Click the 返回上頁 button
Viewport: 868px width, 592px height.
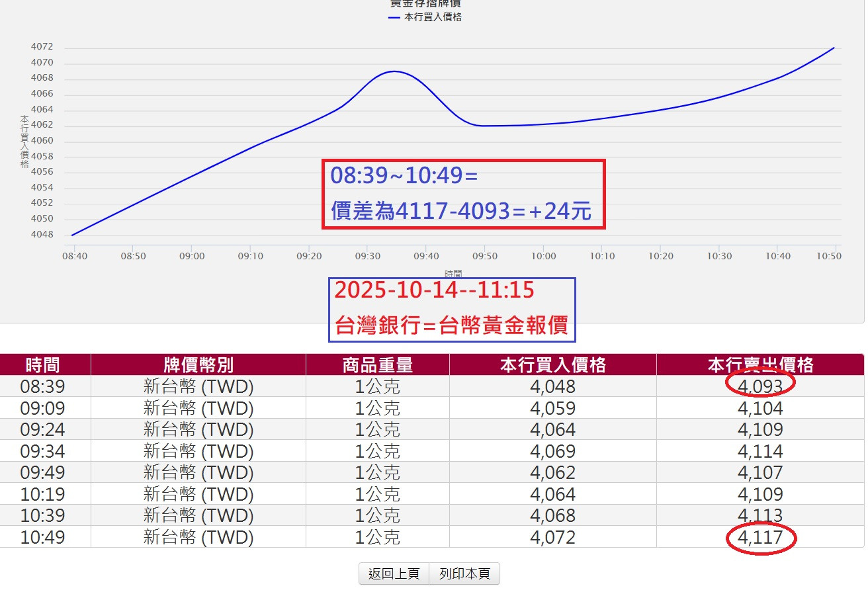393,573
